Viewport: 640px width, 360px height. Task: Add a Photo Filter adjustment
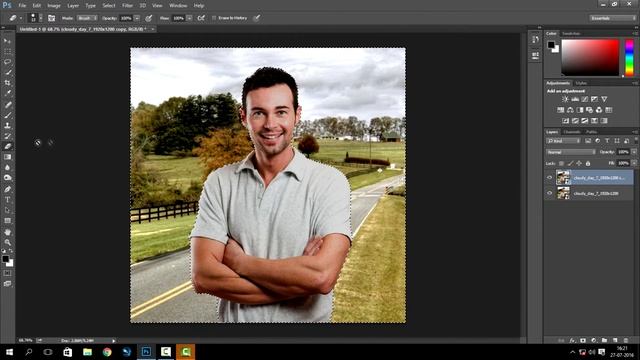coord(589,110)
